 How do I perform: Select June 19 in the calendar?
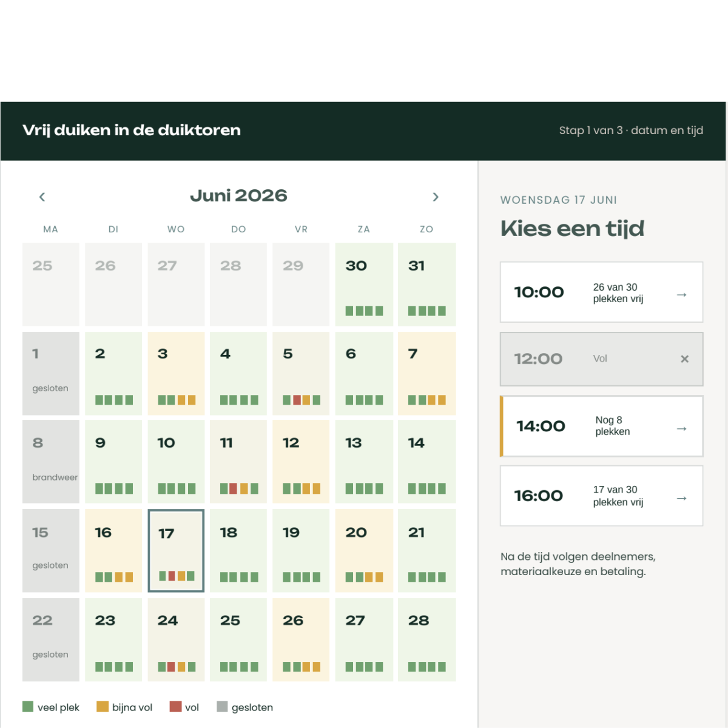[x=301, y=550]
